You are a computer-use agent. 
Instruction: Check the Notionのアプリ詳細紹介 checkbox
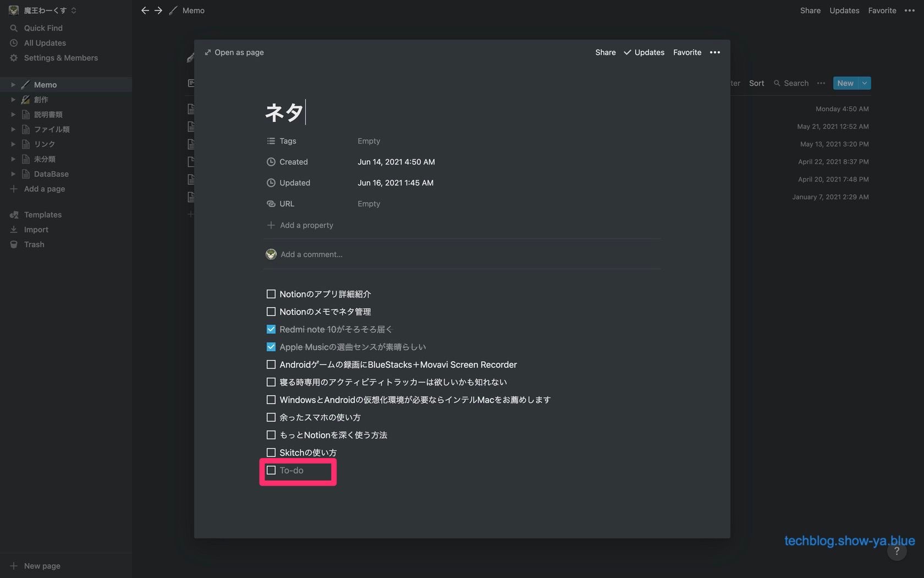(x=271, y=294)
